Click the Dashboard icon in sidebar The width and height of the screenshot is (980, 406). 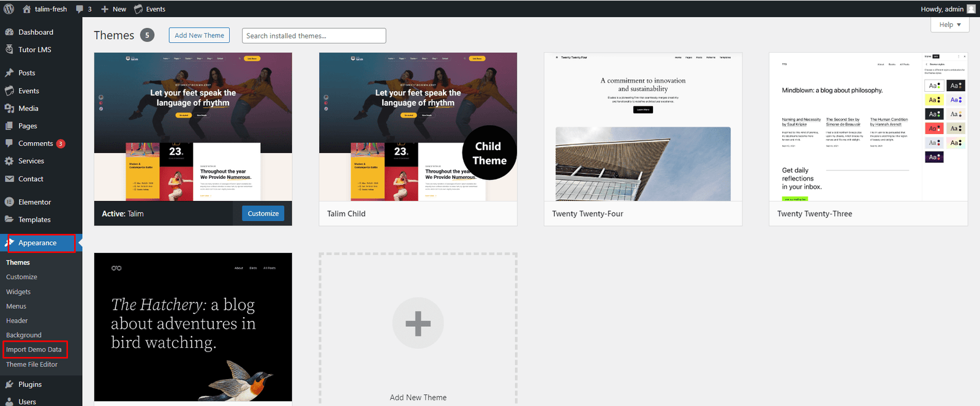9,32
